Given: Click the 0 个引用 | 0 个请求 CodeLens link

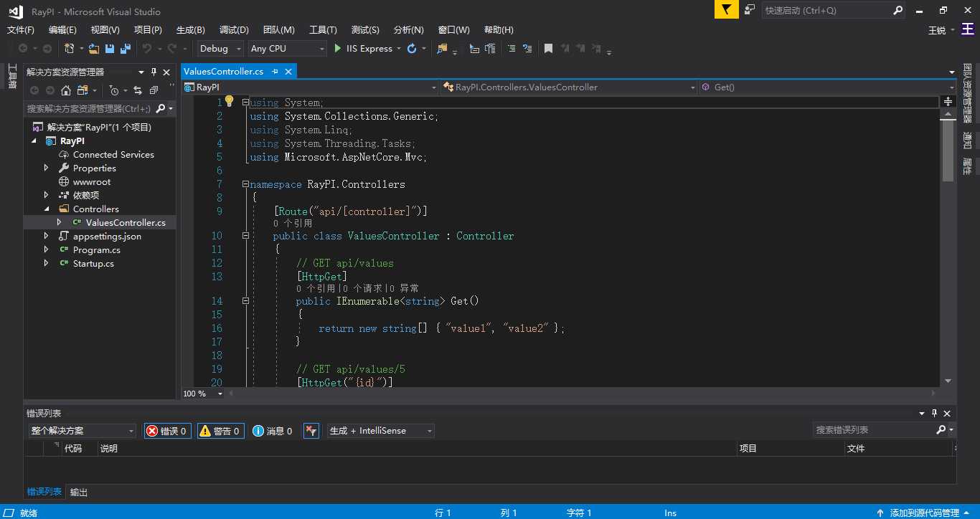Looking at the screenshot, I should (x=357, y=289).
